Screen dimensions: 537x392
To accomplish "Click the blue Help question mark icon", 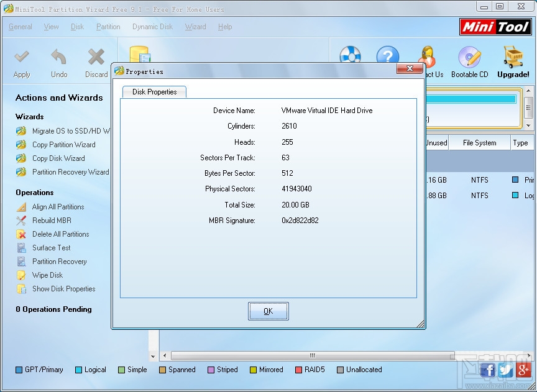I will point(388,56).
